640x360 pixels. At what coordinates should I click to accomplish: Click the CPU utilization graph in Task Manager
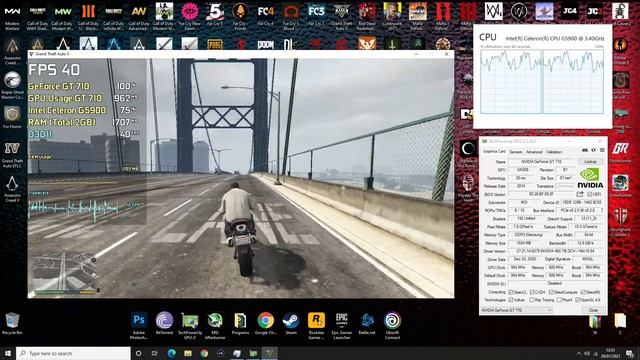click(x=542, y=82)
